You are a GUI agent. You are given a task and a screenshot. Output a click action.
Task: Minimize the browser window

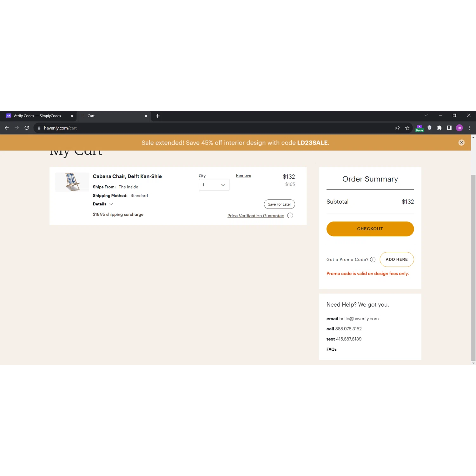click(440, 116)
